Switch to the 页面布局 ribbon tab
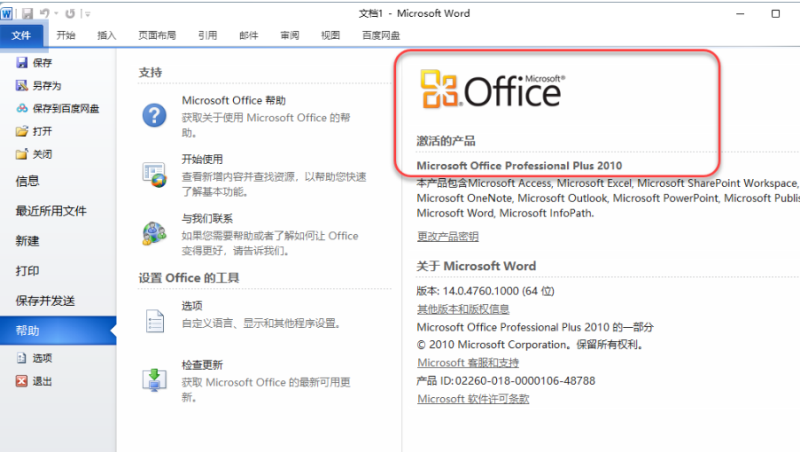 coord(157,35)
